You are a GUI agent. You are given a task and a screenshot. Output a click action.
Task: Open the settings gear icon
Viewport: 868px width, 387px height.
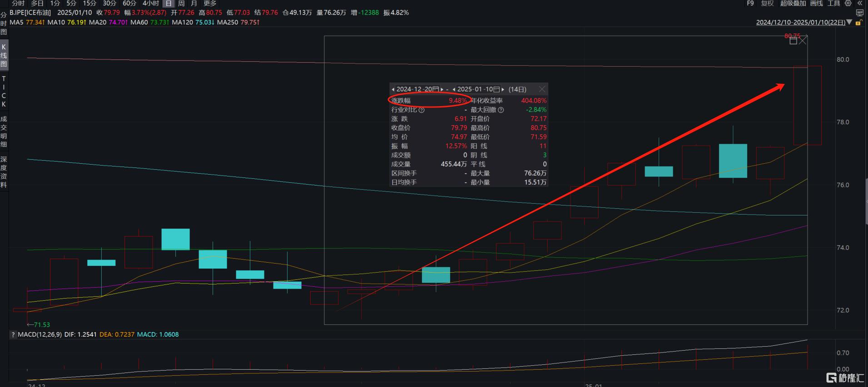pos(848,3)
